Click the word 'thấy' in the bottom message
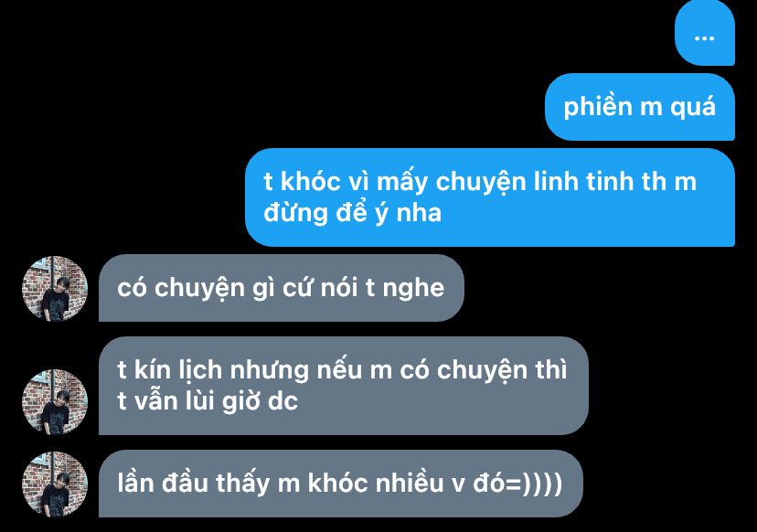 (243, 484)
